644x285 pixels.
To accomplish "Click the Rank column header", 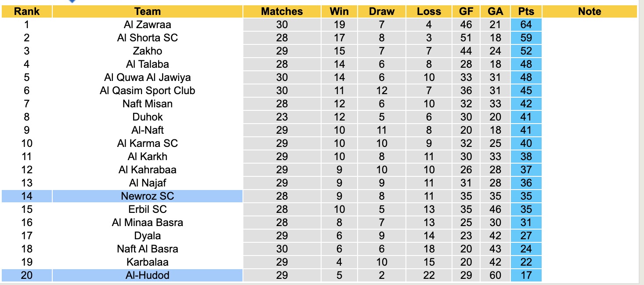I will click(27, 11).
